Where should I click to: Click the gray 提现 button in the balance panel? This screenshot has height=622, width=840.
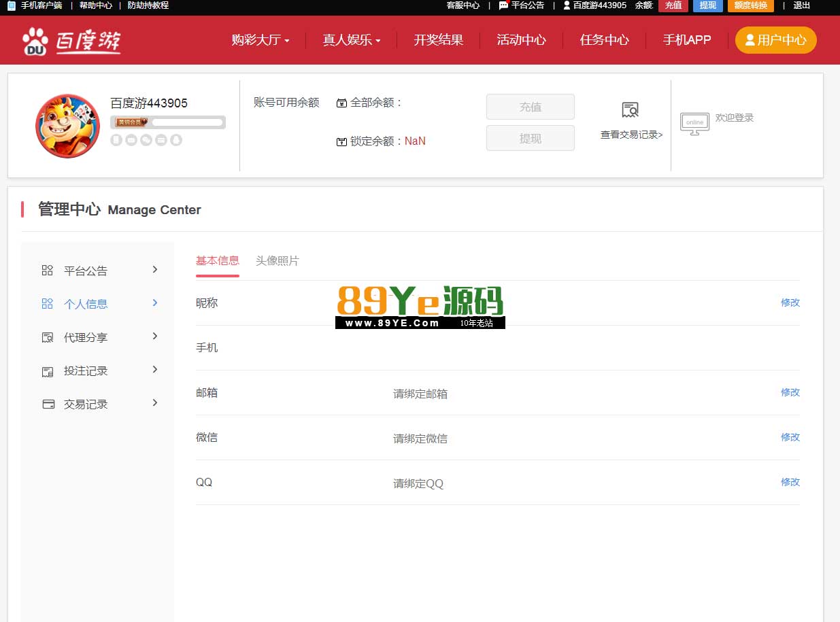tap(531, 138)
